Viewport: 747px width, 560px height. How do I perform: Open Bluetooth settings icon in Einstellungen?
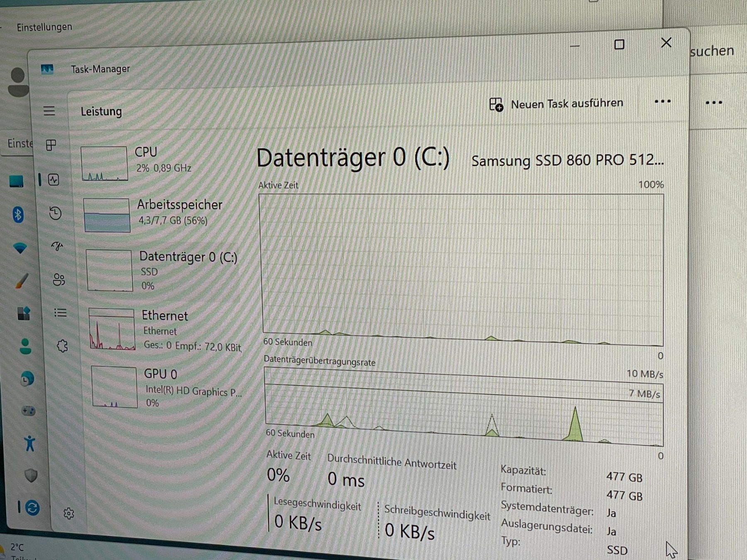point(18,214)
